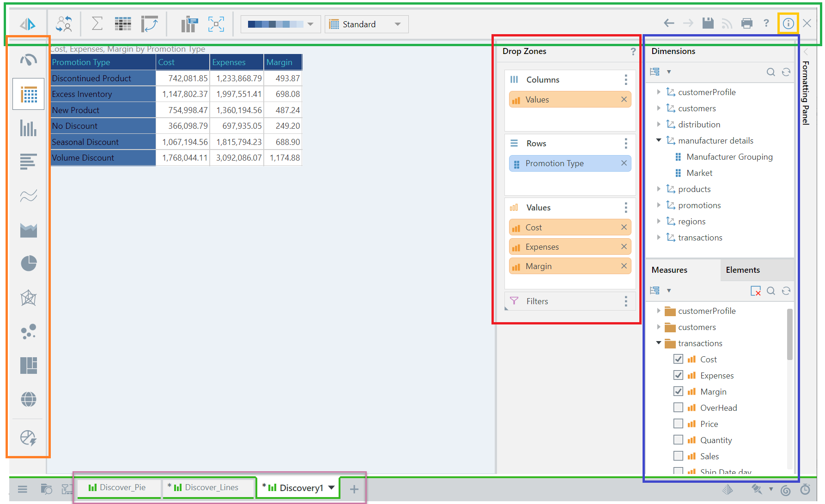This screenshot has width=825, height=504.
Task: Check the Quantity measure checkbox
Action: coord(678,440)
